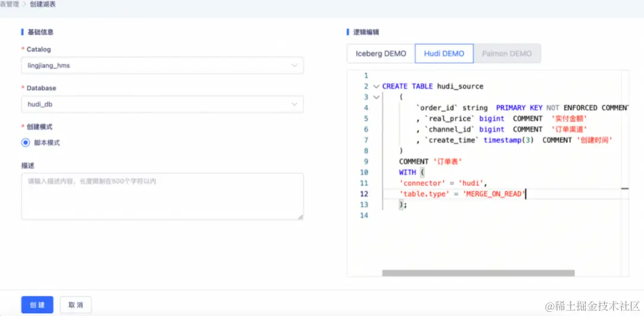Click line number 12 in editor
Image resolution: width=644 pixels, height=316 pixels.
[364, 194]
